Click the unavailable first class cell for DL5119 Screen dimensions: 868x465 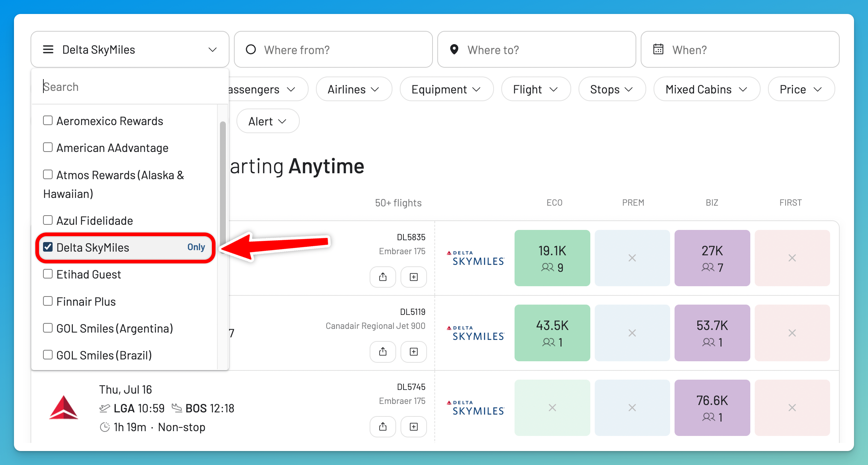click(x=792, y=333)
